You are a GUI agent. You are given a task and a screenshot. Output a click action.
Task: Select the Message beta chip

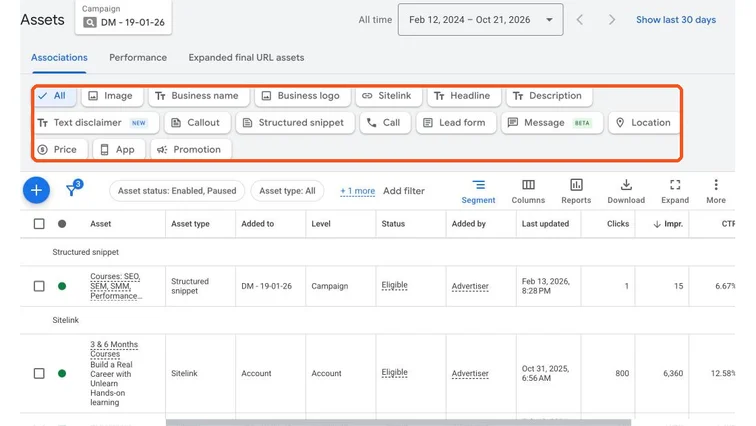tap(552, 123)
